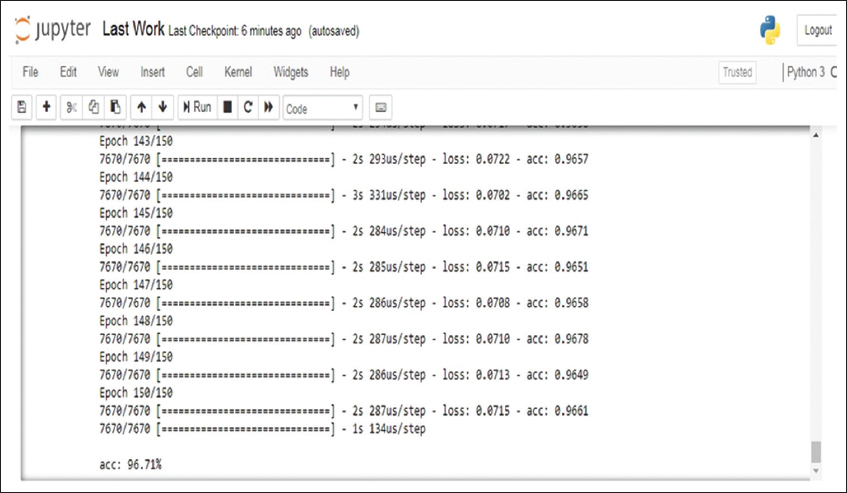Restart and run all with fast-forward icon
This screenshot has height=493, width=847.
pyautogui.click(x=268, y=107)
